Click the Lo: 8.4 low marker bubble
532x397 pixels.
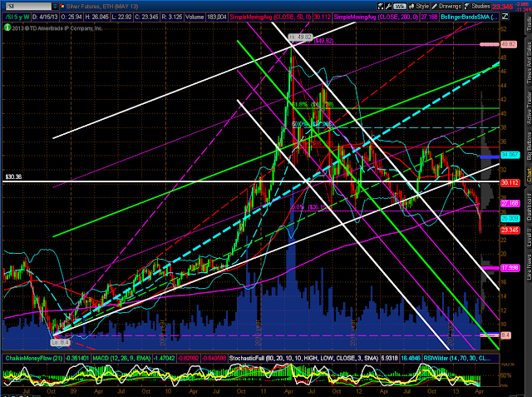pyautogui.click(x=61, y=342)
